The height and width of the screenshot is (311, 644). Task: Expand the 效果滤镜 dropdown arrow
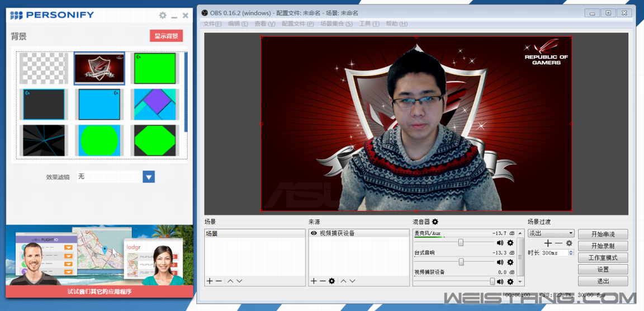tap(149, 177)
